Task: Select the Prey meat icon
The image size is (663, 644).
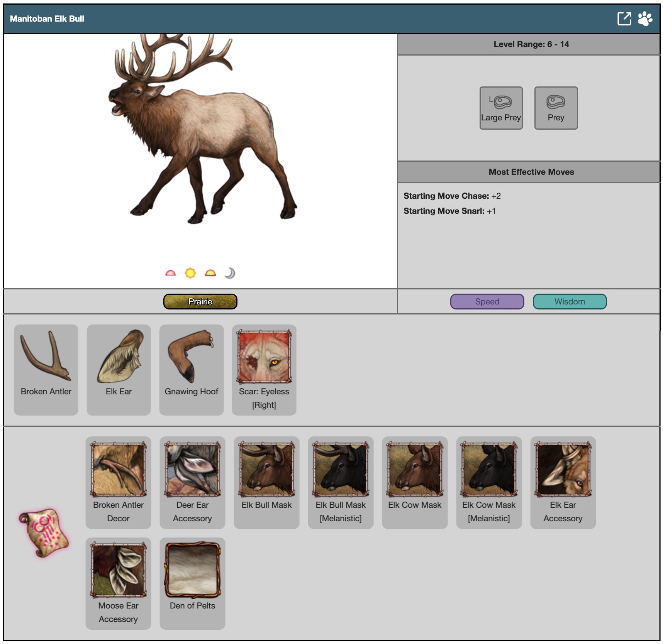Action: coord(556,108)
